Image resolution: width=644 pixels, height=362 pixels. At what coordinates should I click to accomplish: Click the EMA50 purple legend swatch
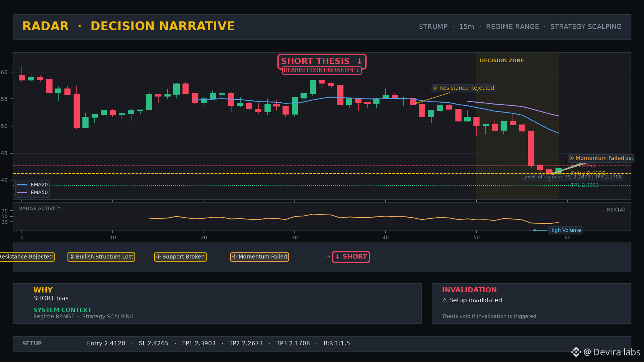[22, 192]
